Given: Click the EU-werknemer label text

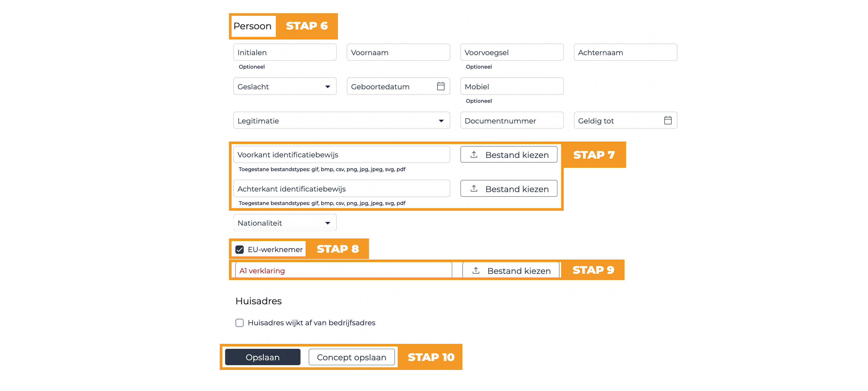Looking at the screenshot, I should [275, 250].
